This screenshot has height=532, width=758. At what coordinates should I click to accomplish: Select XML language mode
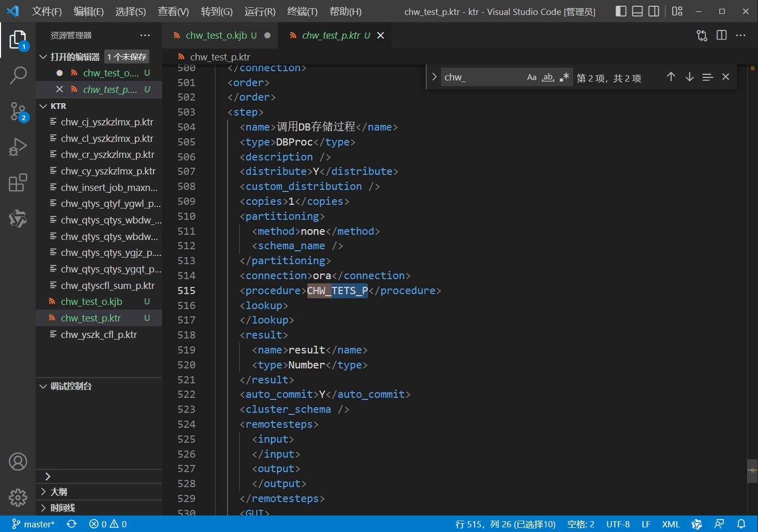pos(671,524)
